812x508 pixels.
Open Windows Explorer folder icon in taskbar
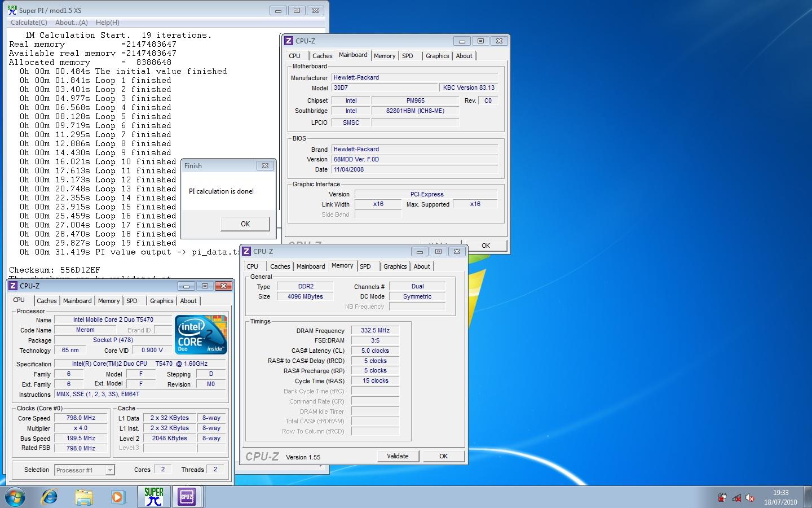pos(83,497)
